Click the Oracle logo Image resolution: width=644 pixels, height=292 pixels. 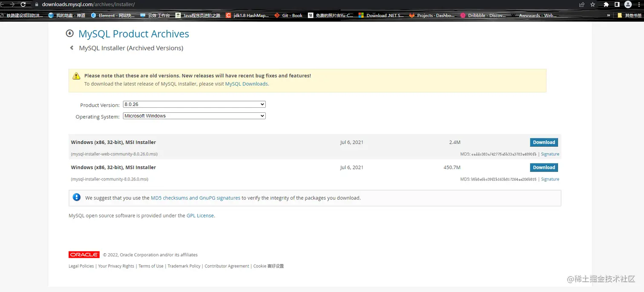84,255
